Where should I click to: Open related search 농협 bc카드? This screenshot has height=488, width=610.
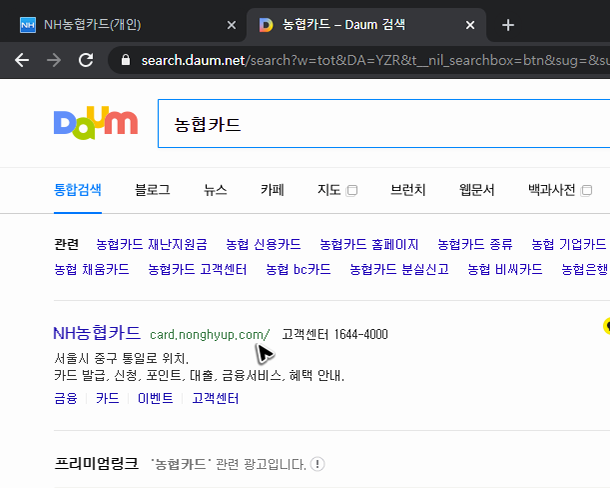point(298,269)
